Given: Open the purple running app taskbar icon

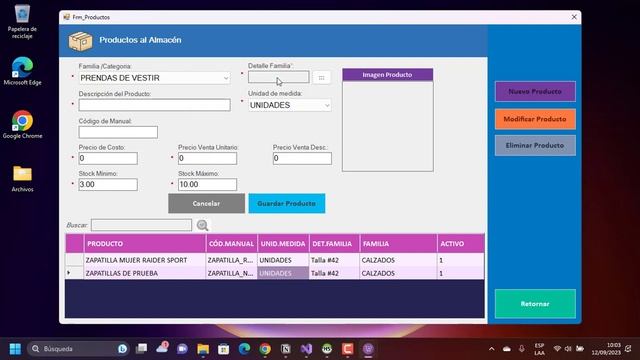Looking at the screenshot, I should pos(368,349).
